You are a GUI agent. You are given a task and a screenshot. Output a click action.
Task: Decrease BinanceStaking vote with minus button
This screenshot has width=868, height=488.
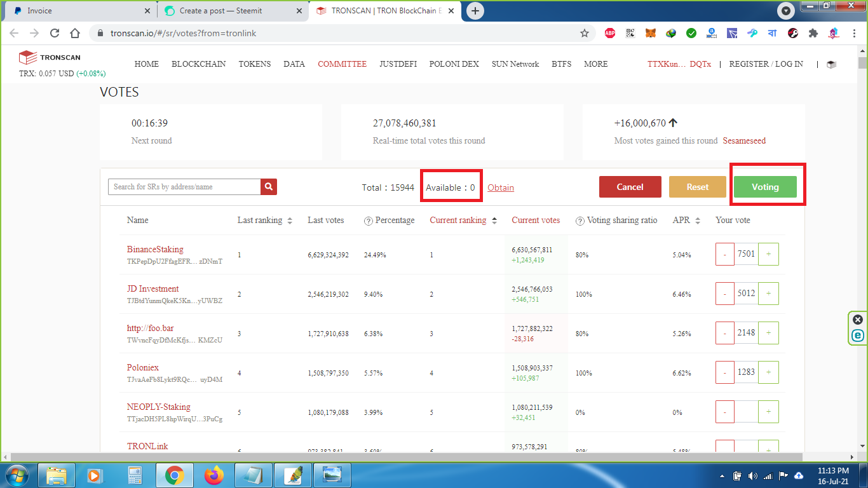point(725,254)
